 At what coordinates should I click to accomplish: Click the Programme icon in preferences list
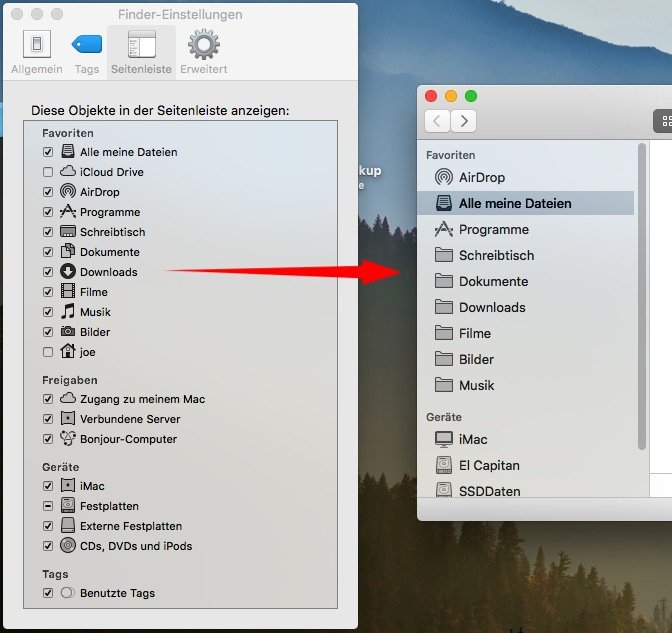click(68, 211)
